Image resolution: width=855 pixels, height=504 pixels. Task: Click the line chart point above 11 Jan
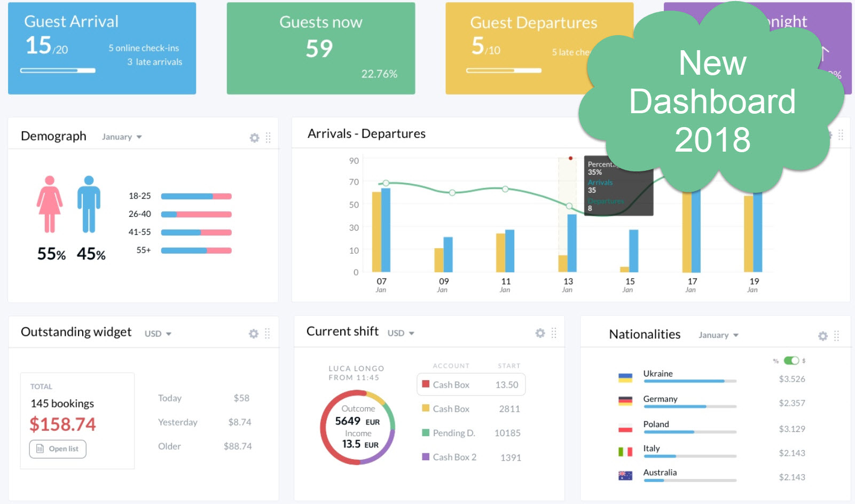tap(505, 189)
